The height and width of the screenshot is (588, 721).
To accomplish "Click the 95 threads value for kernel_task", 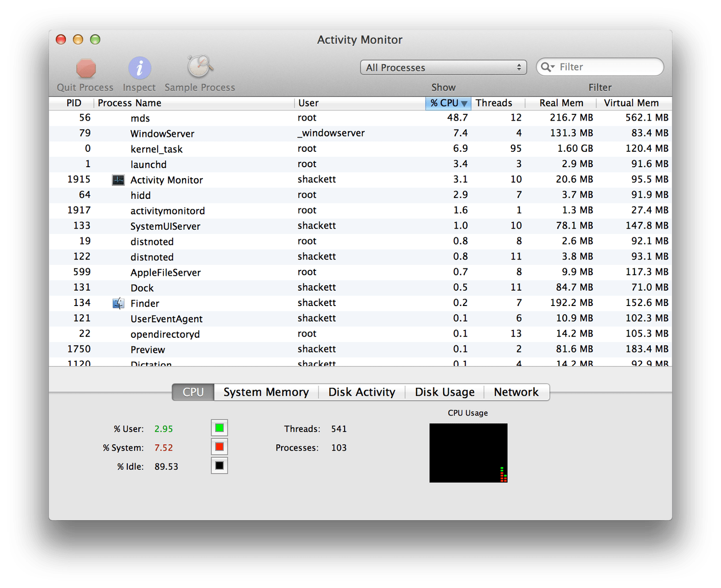I will click(516, 148).
